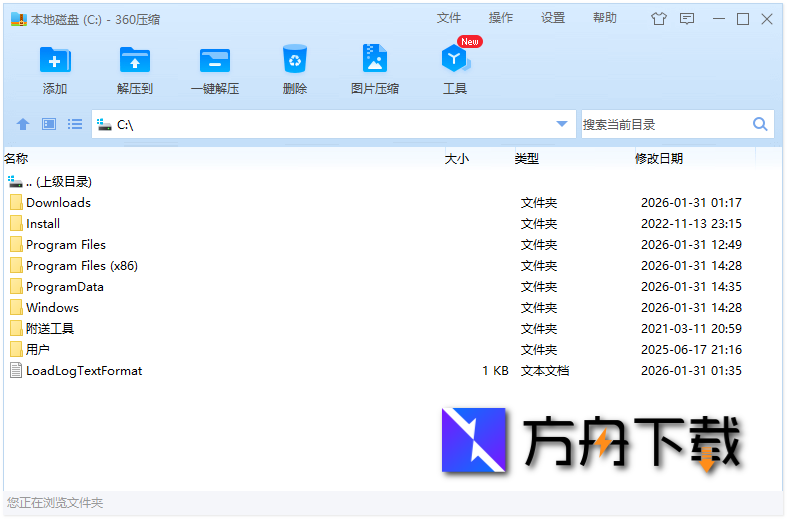Click the Downloads folder icon
Image resolution: width=787 pixels, height=519 pixels.
(16, 202)
